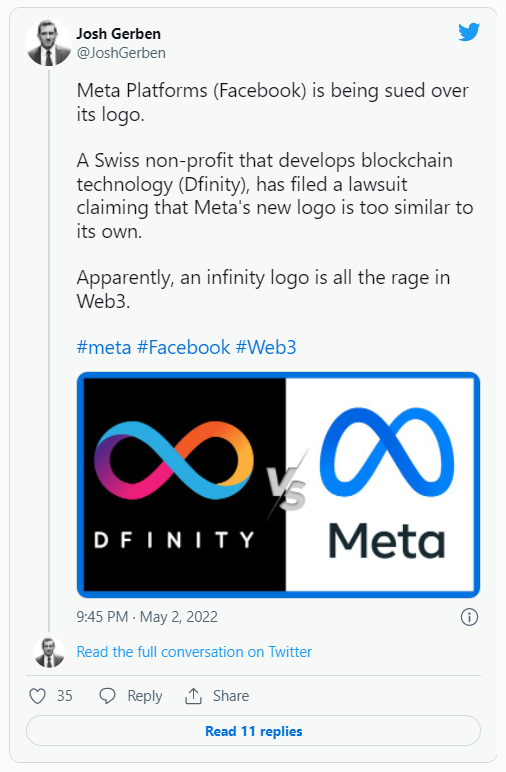Click the 9:45 PM May 2, 2022 timestamp
Screen dimensions: 506x772
(x=147, y=617)
